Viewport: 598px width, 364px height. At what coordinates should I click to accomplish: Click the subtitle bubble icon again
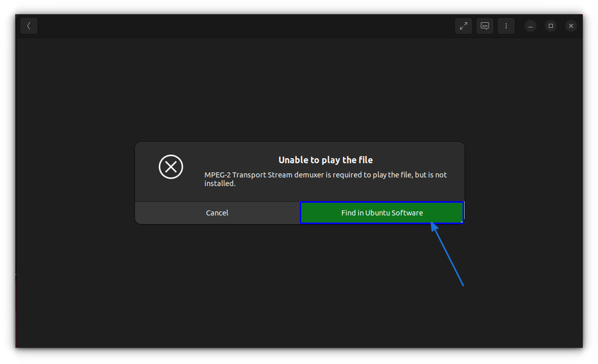[x=484, y=25]
